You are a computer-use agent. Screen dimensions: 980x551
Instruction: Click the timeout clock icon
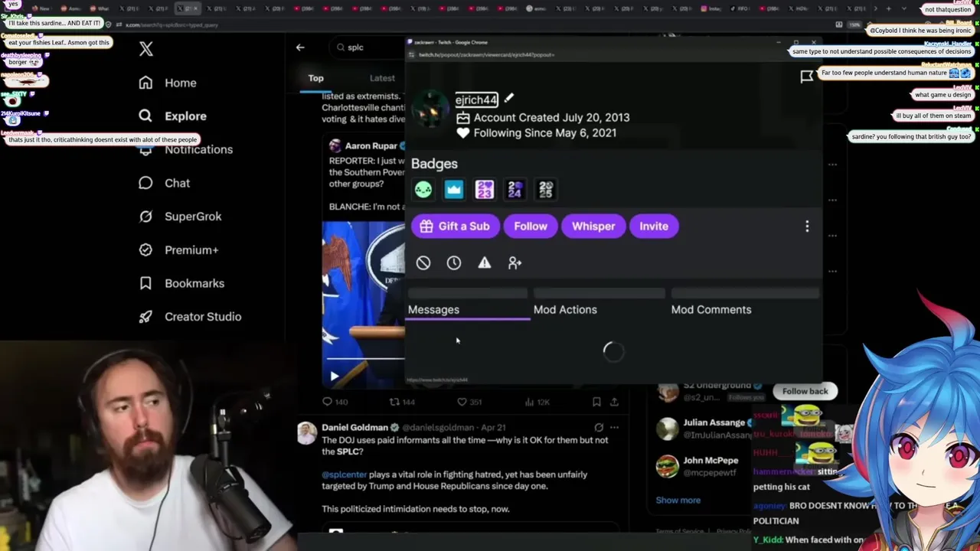tap(454, 262)
